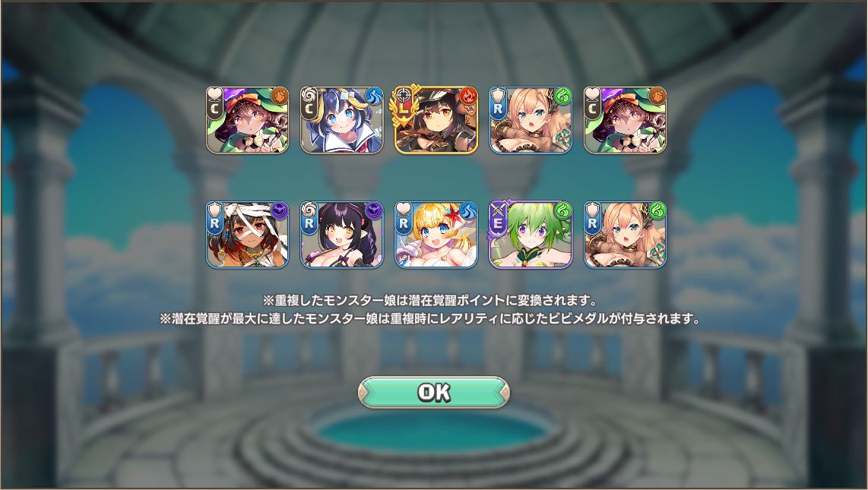
Task: Click the purple E rarity badge
Action: coord(498,222)
